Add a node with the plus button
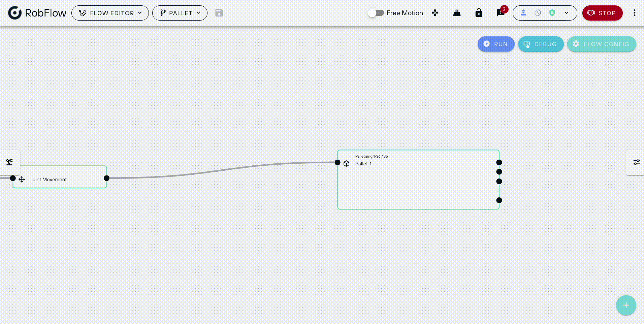 [x=626, y=305]
